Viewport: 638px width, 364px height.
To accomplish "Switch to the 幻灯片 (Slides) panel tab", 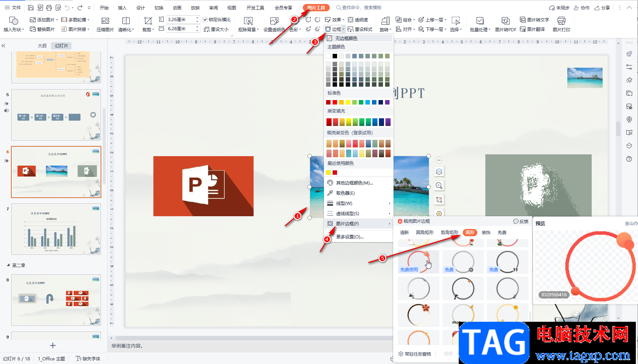I will pyautogui.click(x=61, y=46).
